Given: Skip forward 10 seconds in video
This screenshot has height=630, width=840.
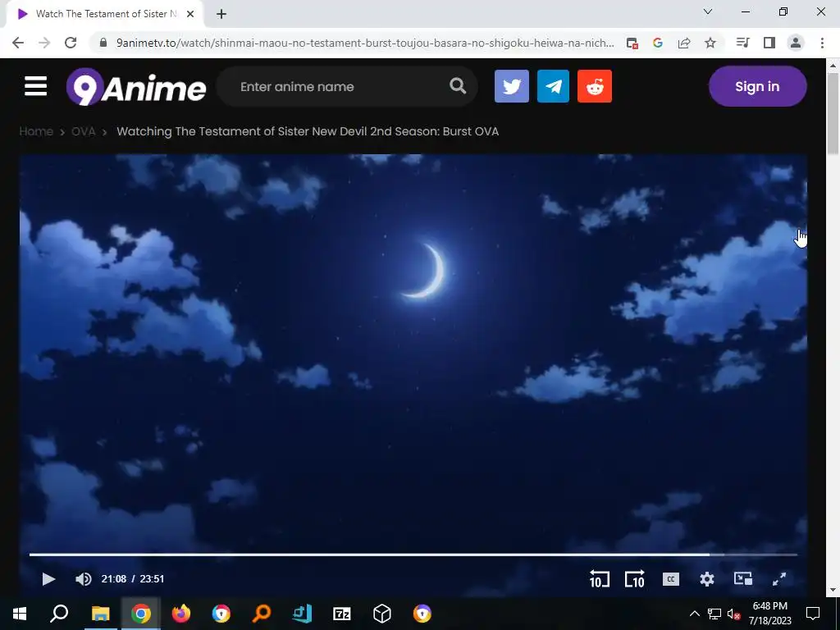Looking at the screenshot, I should [635, 578].
